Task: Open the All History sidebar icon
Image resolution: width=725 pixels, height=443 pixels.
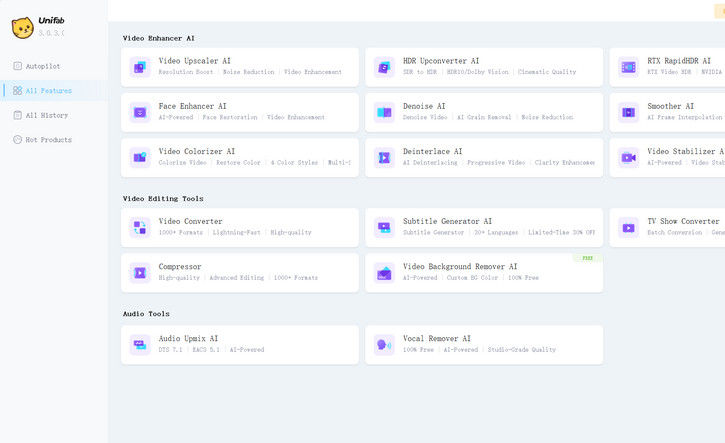Action: pyautogui.click(x=18, y=115)
